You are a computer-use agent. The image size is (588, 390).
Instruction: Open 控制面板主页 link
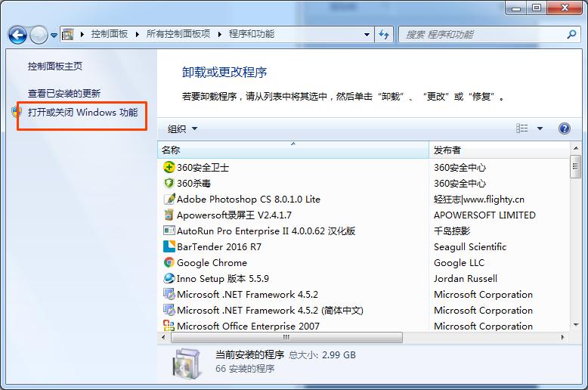point(55,67)
